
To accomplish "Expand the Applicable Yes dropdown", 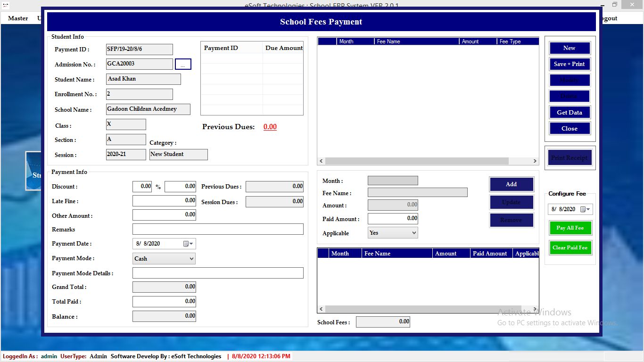I will pyautogui.click(x=414, y=233).
